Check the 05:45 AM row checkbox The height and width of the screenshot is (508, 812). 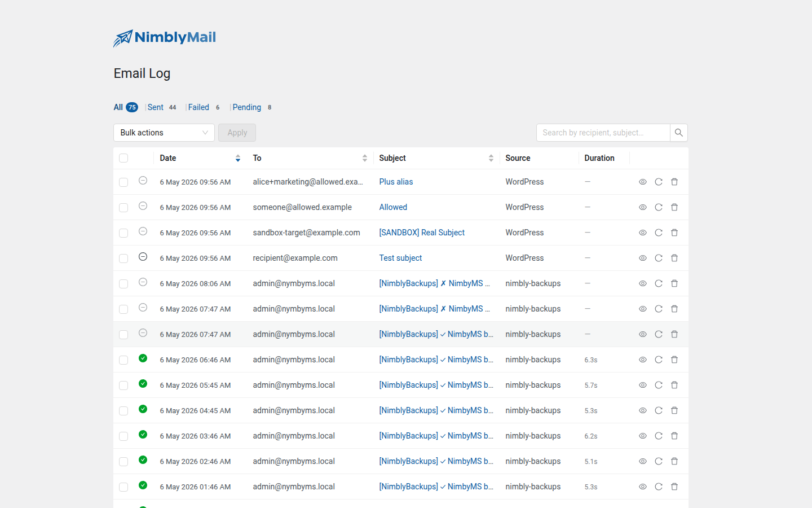[x=123, y=386]
